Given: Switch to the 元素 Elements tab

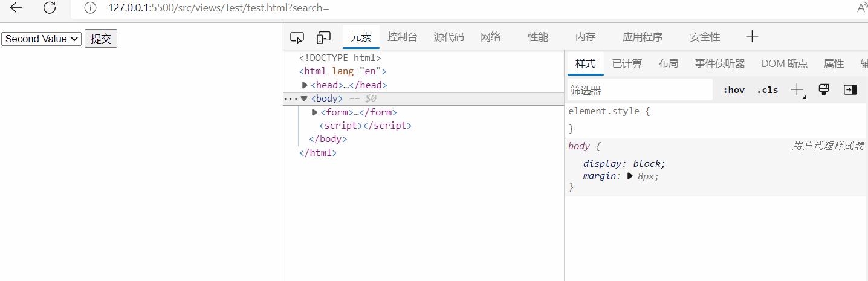Looking at the screenshot, I should [361, 37].
